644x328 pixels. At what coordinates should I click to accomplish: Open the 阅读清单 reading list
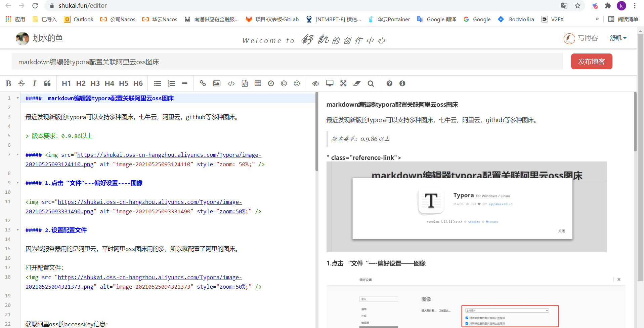pos(623,19)
